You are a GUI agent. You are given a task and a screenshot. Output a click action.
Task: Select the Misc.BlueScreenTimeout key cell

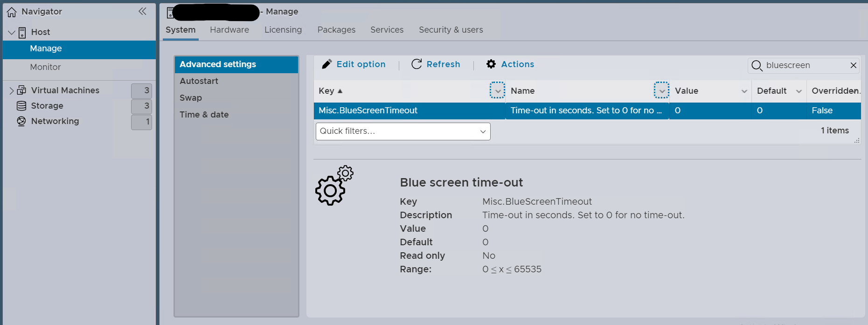coord(409,111)
